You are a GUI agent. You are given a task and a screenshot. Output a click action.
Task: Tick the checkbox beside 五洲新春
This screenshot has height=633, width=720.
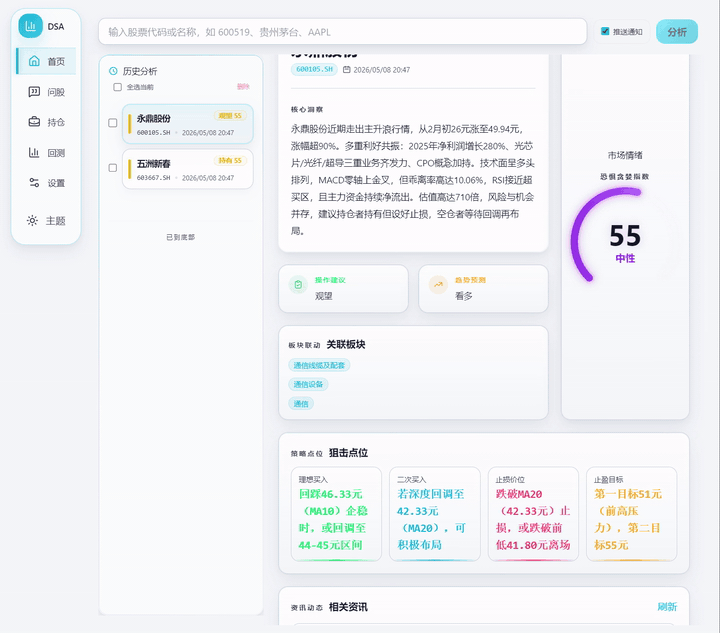(112, 168)
